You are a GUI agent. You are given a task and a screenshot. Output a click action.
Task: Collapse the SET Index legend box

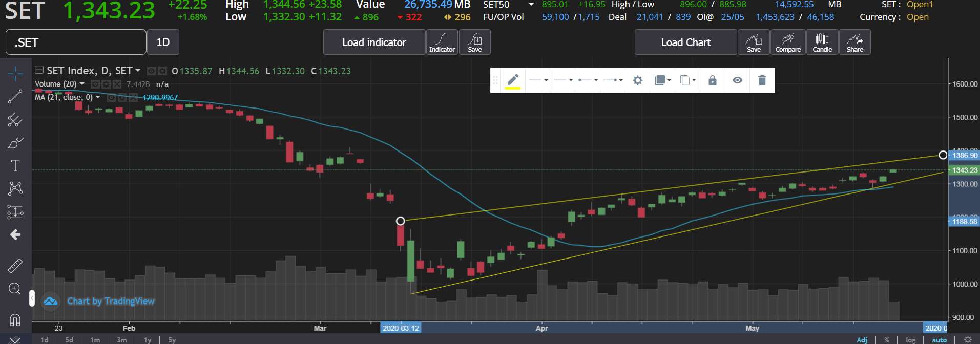pos(39,70)
